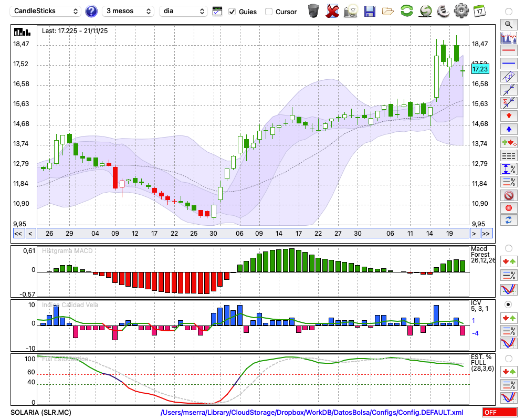Image resolution: width=525 pixels, height=420 pixels.
Task: Select the radio button beside EST. % FULL panel
Action: point(508,358)
